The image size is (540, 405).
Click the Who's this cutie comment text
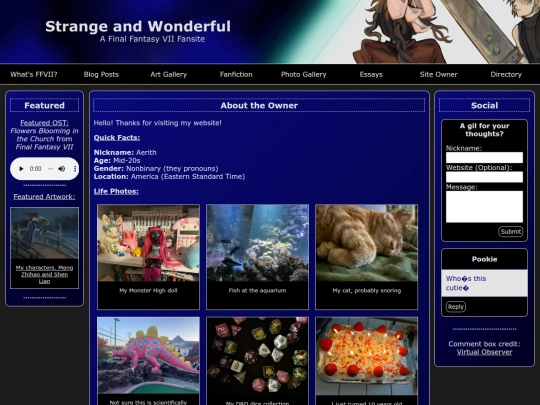pos(466,283)
